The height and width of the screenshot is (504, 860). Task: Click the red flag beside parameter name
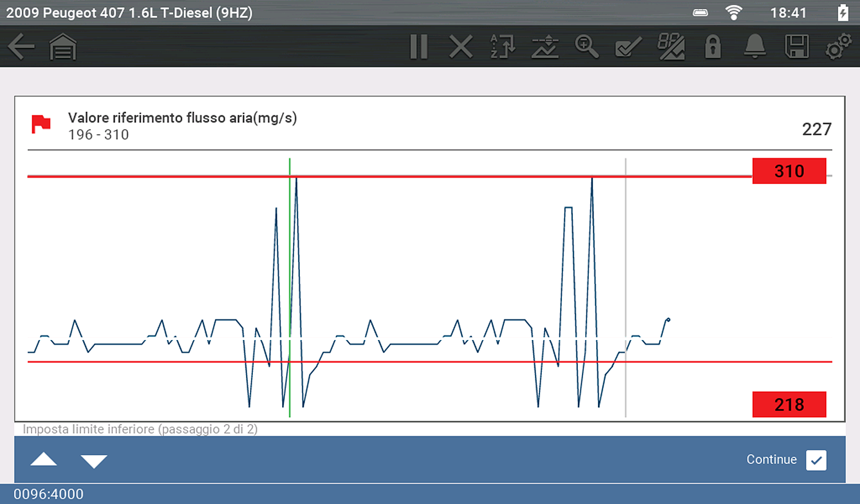(41, 124)
